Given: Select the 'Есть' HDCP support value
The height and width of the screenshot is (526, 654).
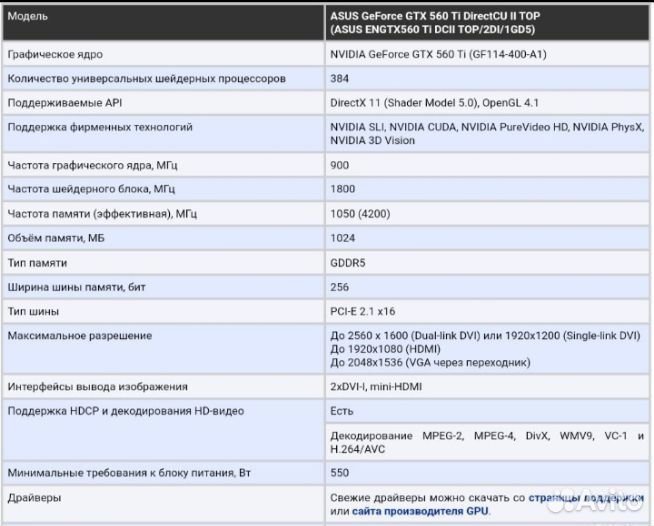Looking at the screenshot, I should [x=342, y=411].
